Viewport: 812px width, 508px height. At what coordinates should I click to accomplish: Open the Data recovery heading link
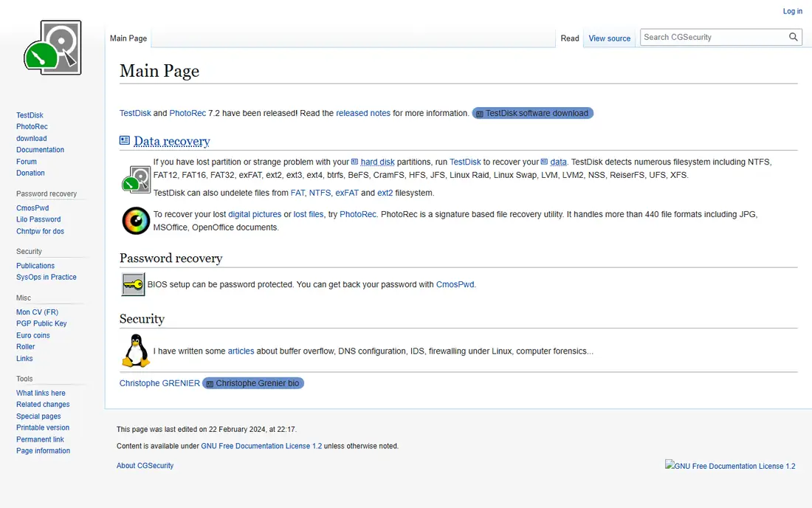(x=172, y=141)
